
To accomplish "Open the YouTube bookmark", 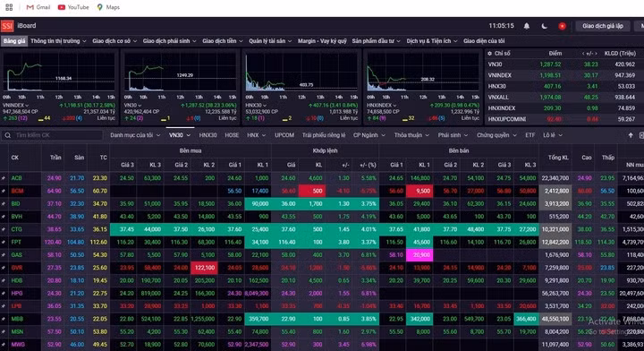I will point(73,7).
